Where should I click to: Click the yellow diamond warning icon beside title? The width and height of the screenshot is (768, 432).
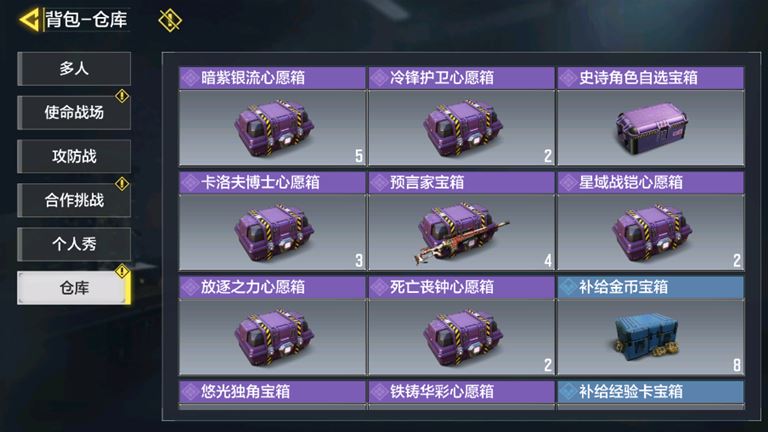(x=170, y=21)
